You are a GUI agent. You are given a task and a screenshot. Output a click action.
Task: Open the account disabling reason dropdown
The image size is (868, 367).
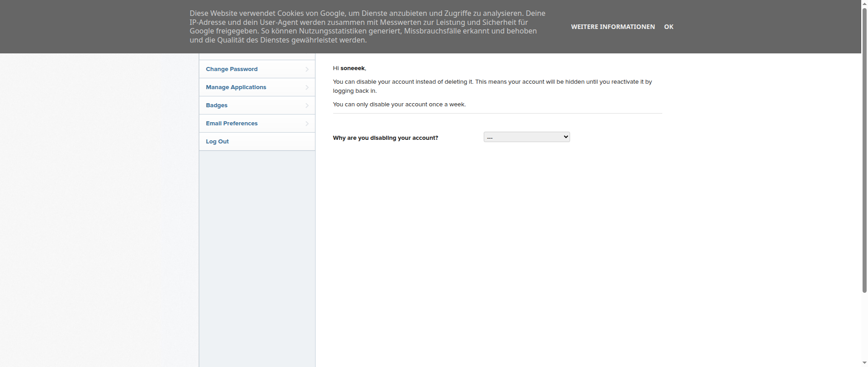527,137
